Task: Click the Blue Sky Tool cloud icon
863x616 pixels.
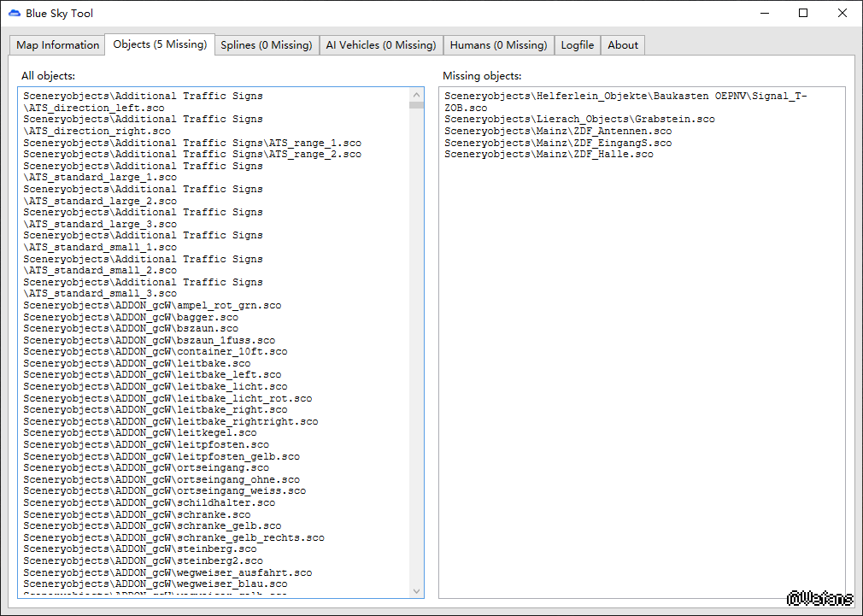Action: [14, 14]
